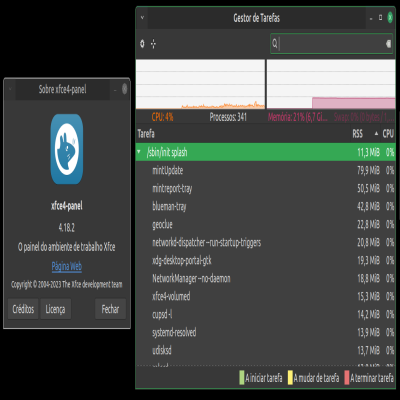
Task: Click the 4.18.2 version text in about dialog
Action: (67, 227)
